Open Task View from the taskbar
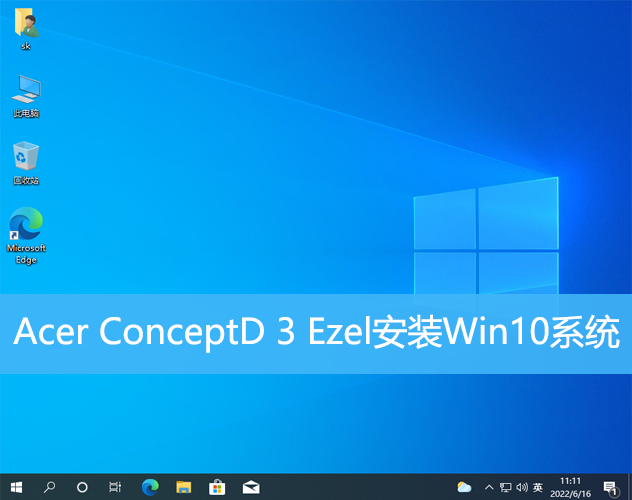The image size is (632, 500). click(115, 487)
